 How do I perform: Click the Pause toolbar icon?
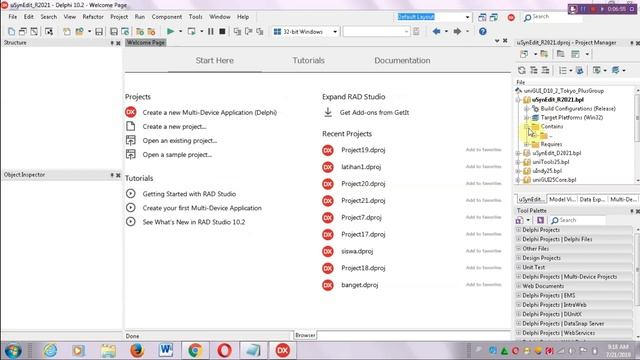(211, 31)
